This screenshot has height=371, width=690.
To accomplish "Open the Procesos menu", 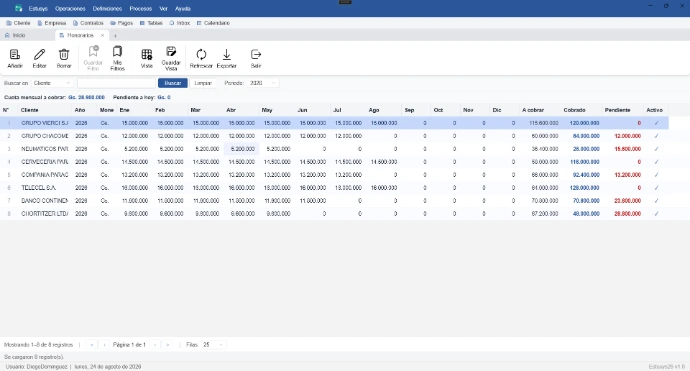I will click(141, 8).
